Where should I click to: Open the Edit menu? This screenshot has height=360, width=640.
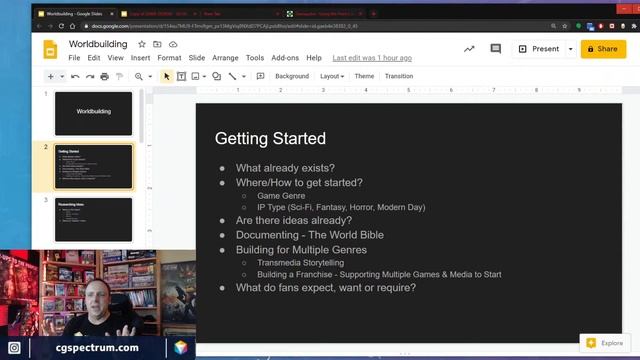[x=94, y=58]
